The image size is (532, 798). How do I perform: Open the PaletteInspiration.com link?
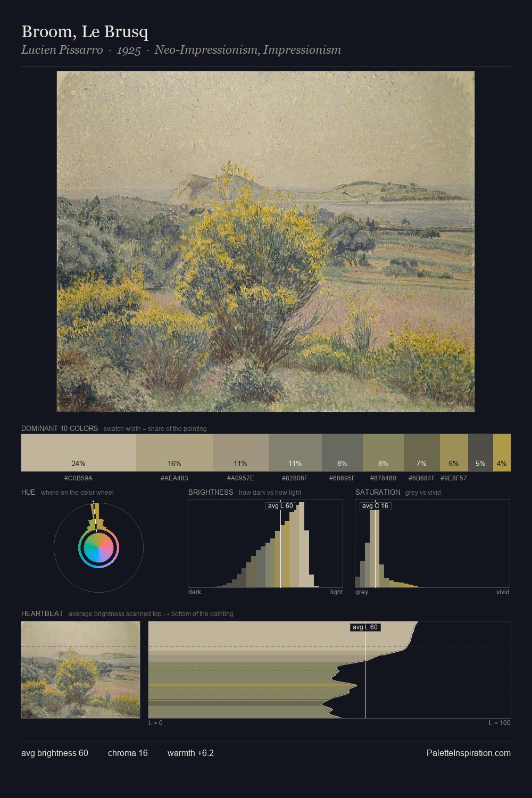click(x=469, y=753)
